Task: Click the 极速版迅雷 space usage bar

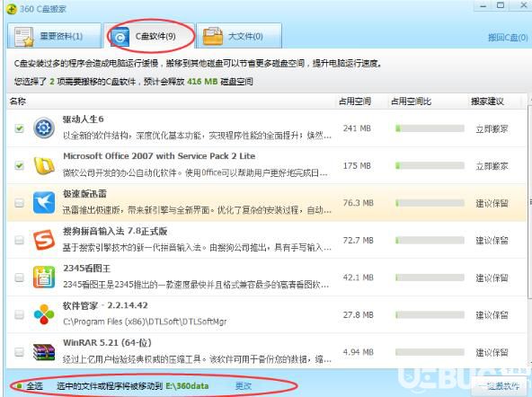Action: 430,203
